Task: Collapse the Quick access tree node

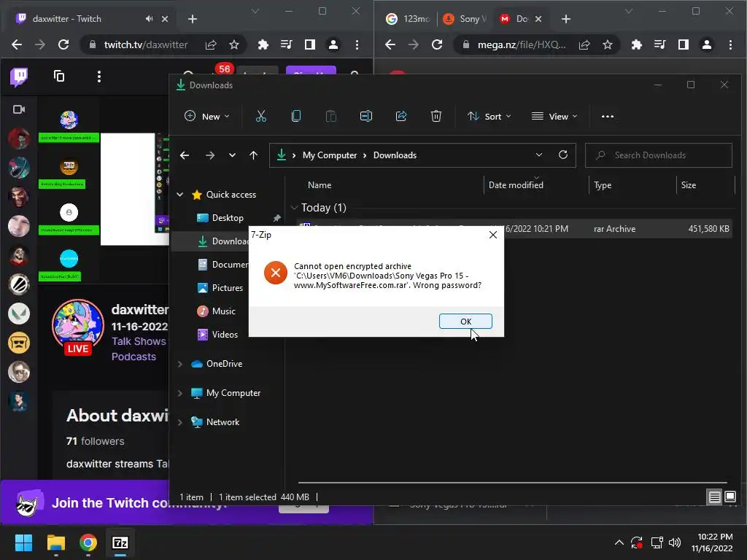Action: tap(180, 194)
